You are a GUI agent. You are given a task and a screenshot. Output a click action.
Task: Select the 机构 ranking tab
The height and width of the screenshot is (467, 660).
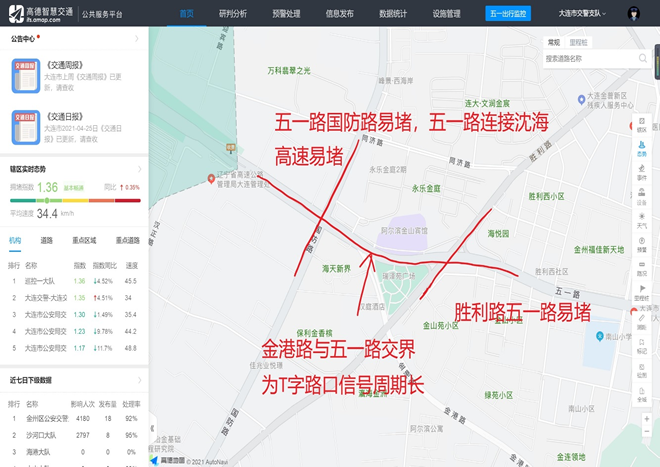tap(15, 240)
